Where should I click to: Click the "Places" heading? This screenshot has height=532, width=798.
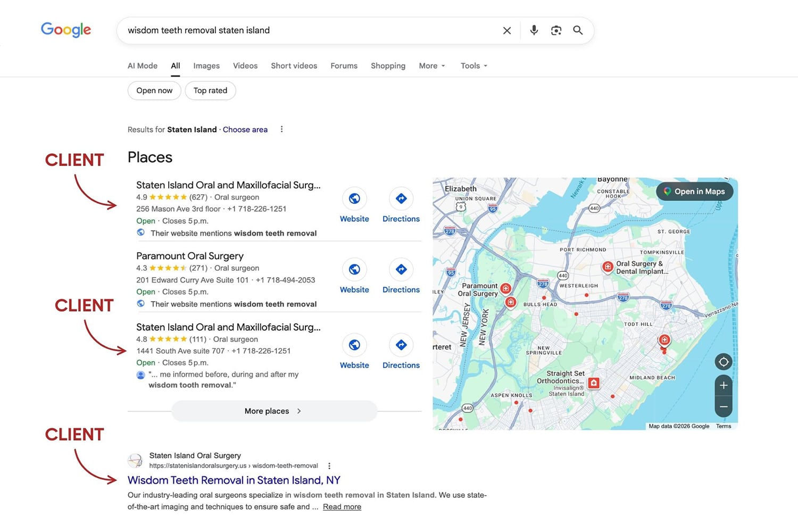click(150, 157)
